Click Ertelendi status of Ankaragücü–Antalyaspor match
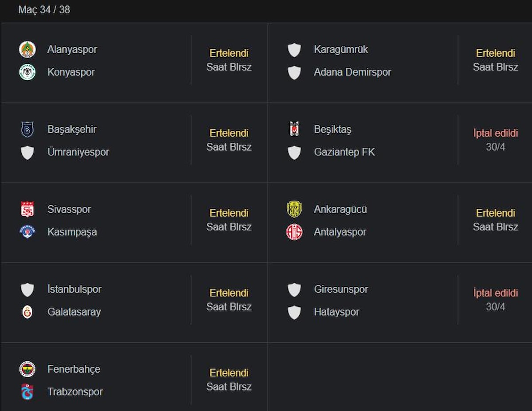Screen dimensions: 532x411 pyautogui.click(x=495, y=213)
